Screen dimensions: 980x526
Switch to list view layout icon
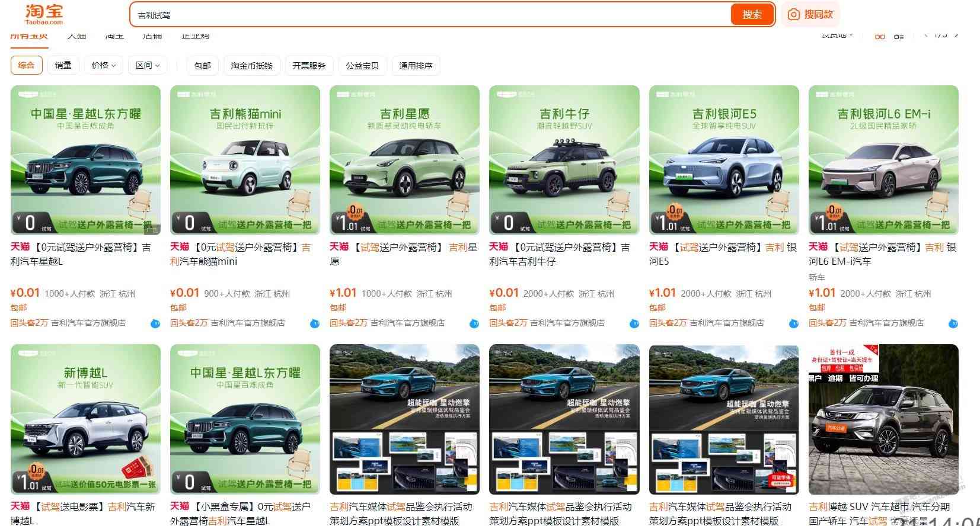pyautogui.click(x=899, y=36)
